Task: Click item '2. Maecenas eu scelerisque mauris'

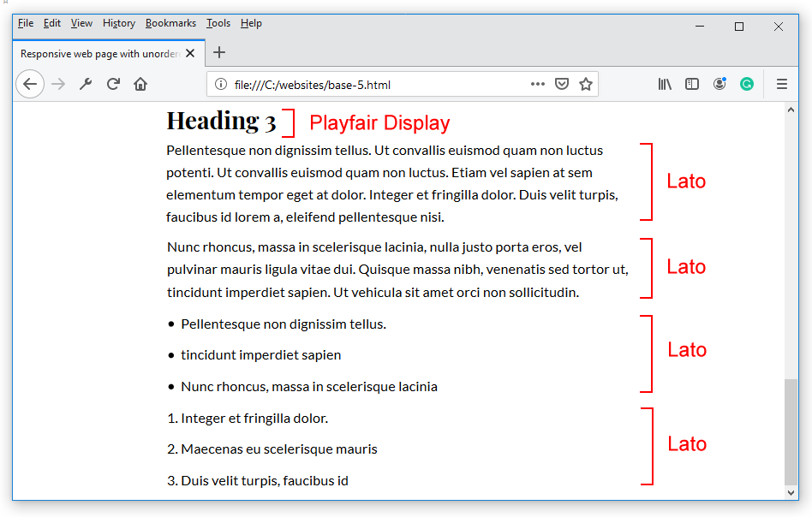Action: point(272,449)
